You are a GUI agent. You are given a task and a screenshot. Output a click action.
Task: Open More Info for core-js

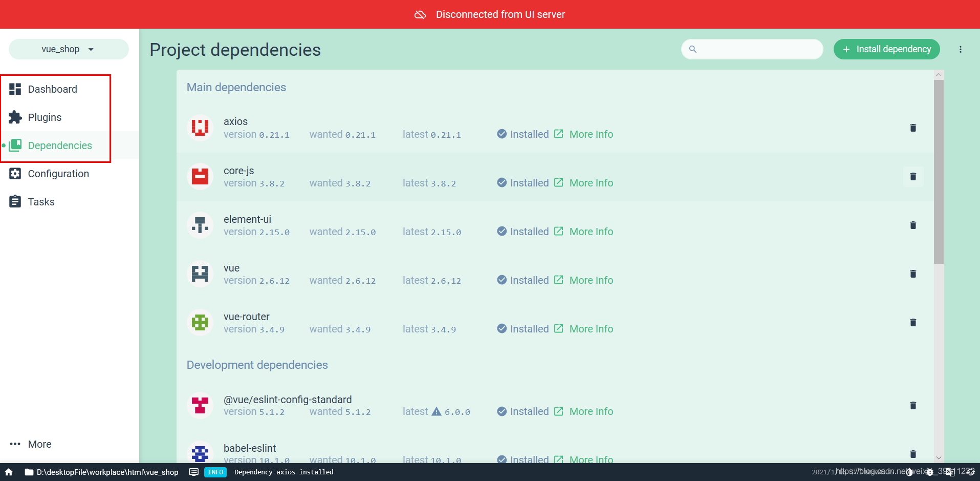point(584,183)
